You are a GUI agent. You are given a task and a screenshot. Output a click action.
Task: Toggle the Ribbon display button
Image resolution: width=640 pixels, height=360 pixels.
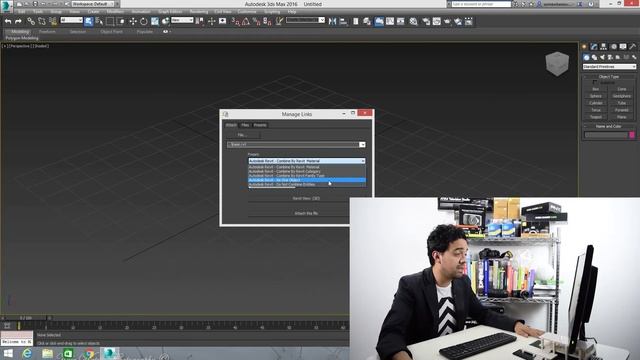379,21
